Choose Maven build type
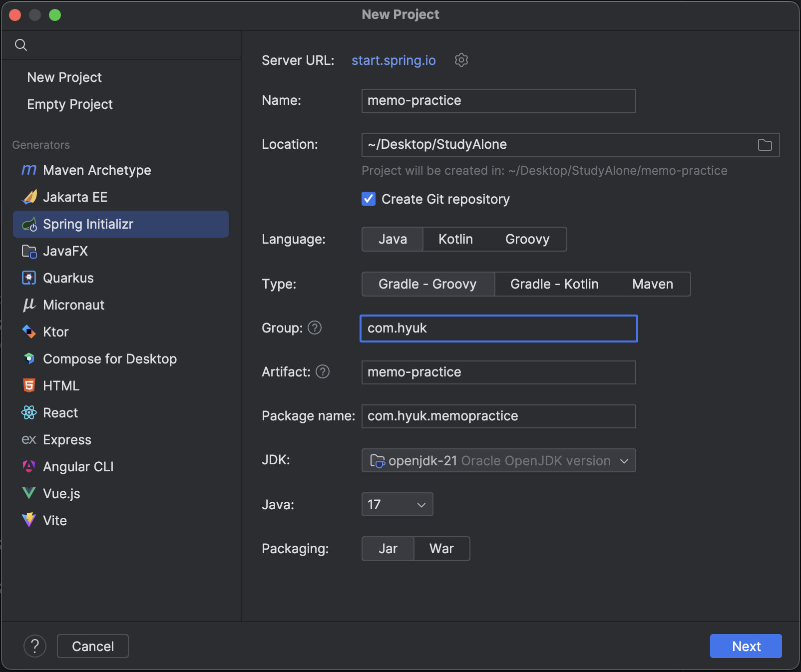801x672 pixels. (653, 284)
